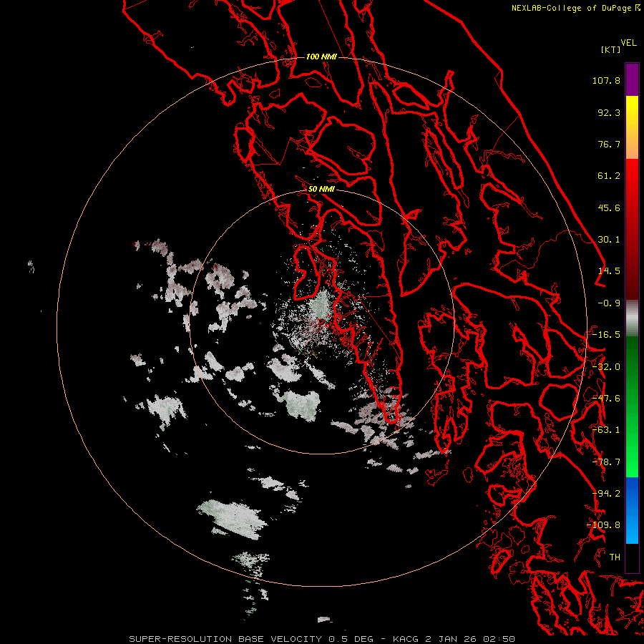
Task: Click the -109.8 velocity scale value
Action: 604,525
